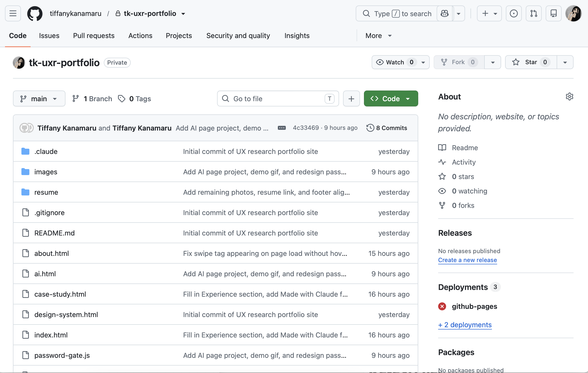Open the Copilot dropdown arrow in header
Viewport: 588px width, 373px height.
(459, 13)
